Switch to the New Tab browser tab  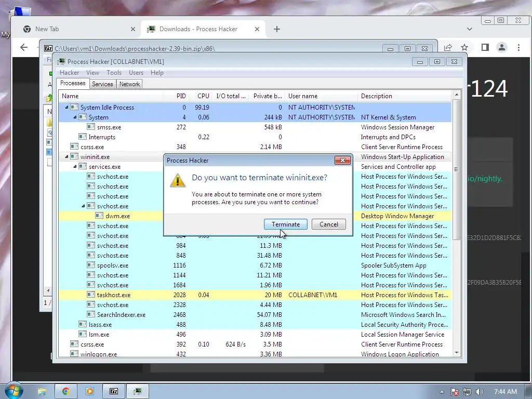pos(79,29)
